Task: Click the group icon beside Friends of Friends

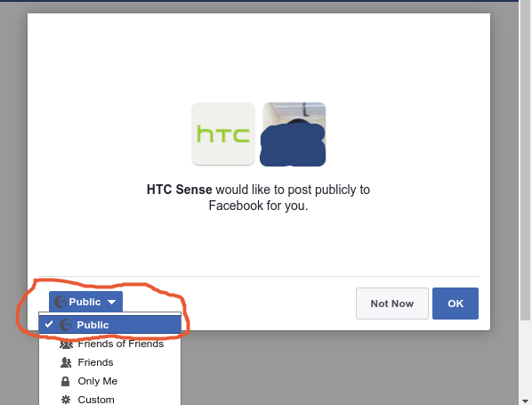Action: click(66, 344)
